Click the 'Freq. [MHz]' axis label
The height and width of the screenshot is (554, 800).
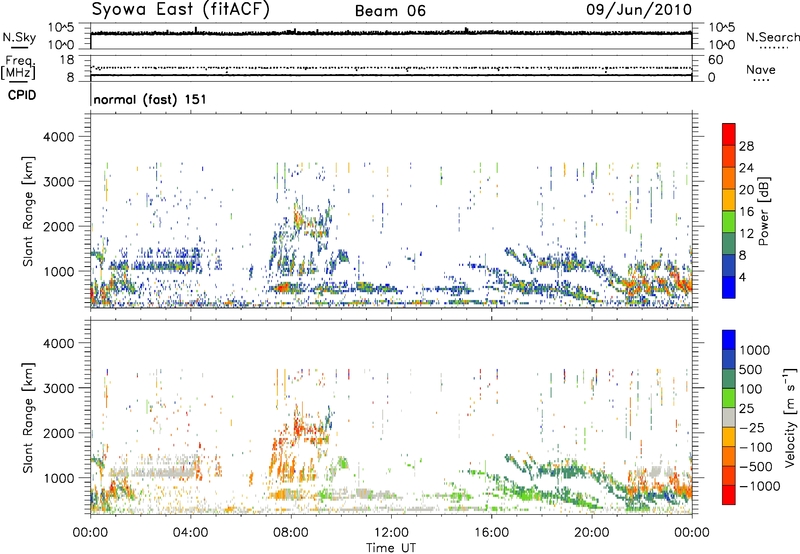tap(19, 68)
